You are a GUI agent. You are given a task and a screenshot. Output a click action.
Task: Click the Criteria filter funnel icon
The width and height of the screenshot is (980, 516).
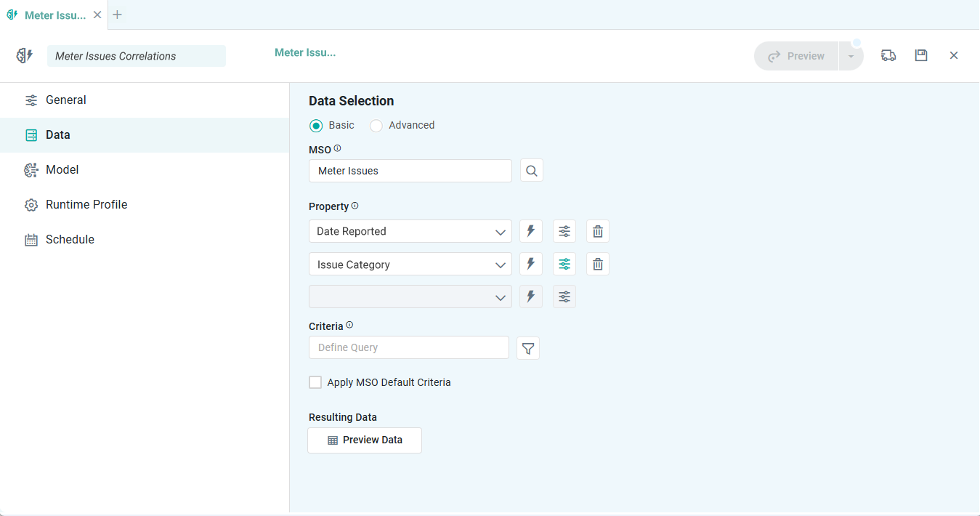[528, 348]
